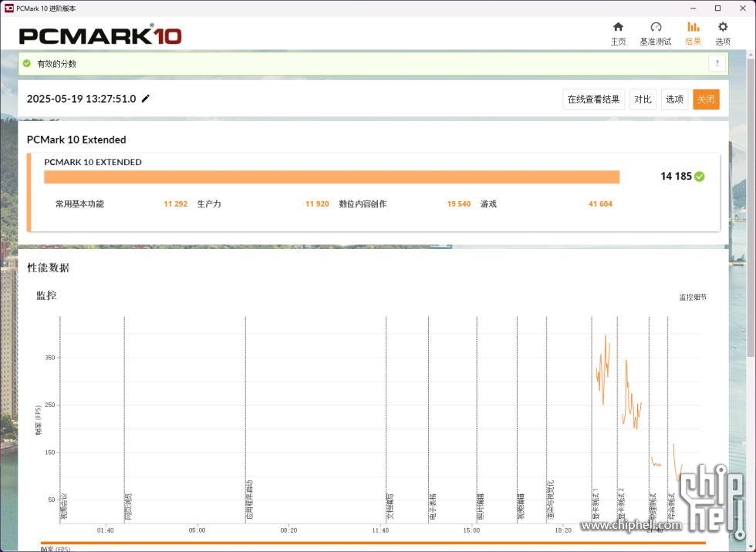Click the 物理测试 timeline marker
Screen dimensions: 756x552
[x=653, y=507]
